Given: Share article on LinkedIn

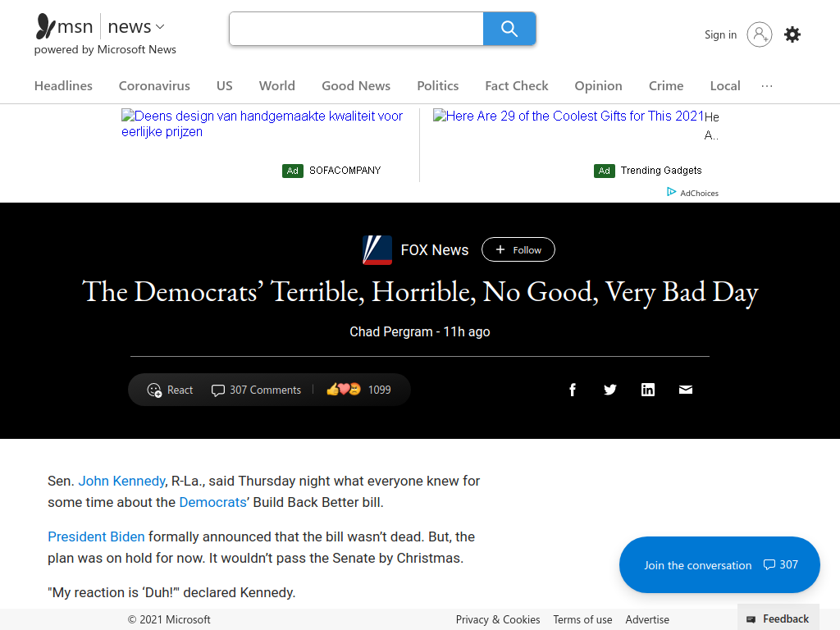Looking at the screenshot, I should (648, 390).
